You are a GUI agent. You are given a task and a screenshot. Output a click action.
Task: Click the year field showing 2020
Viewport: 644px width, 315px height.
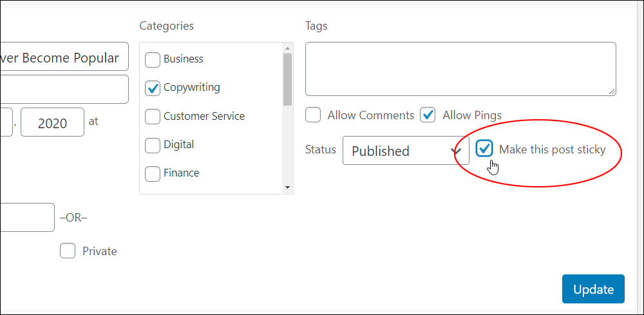coord(53,122)
